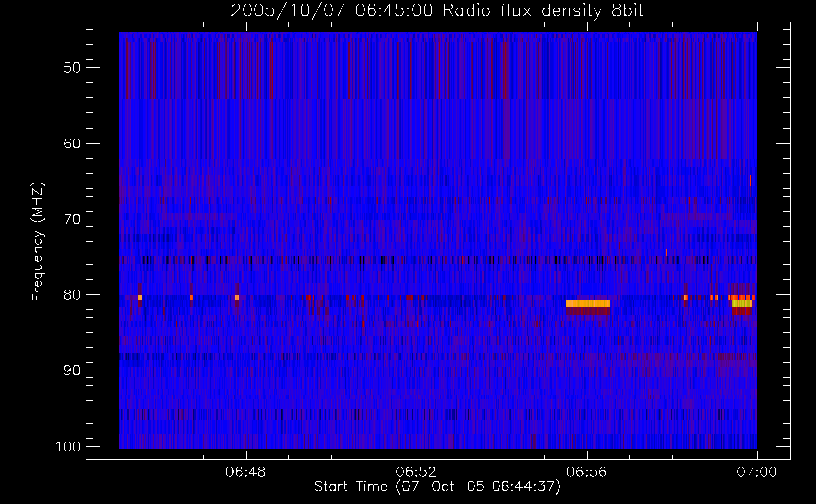
Task: Click the 50 frequency tick label
Action: coord(72,68)
